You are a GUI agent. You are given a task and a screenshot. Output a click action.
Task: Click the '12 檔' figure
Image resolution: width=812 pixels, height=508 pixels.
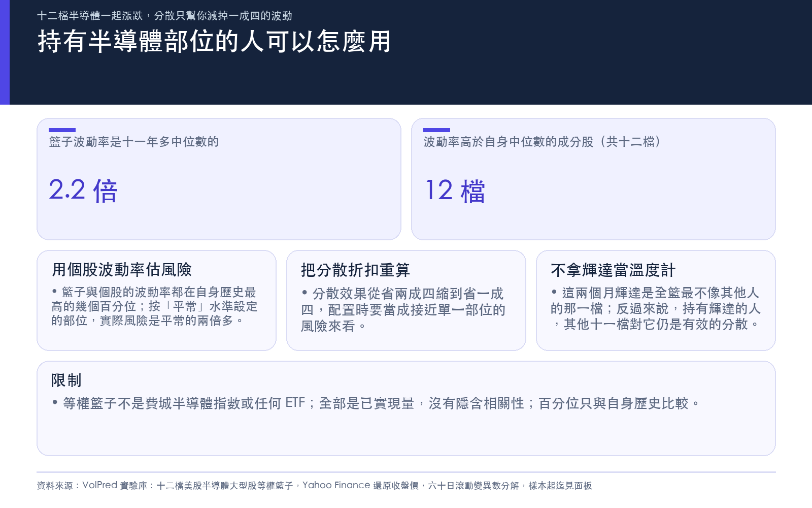[x=455, y=190]
